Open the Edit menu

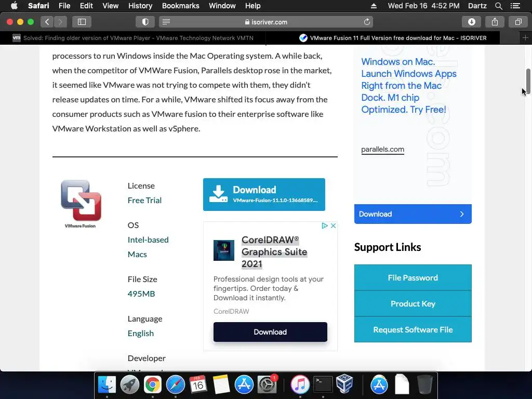click(86, 6)
